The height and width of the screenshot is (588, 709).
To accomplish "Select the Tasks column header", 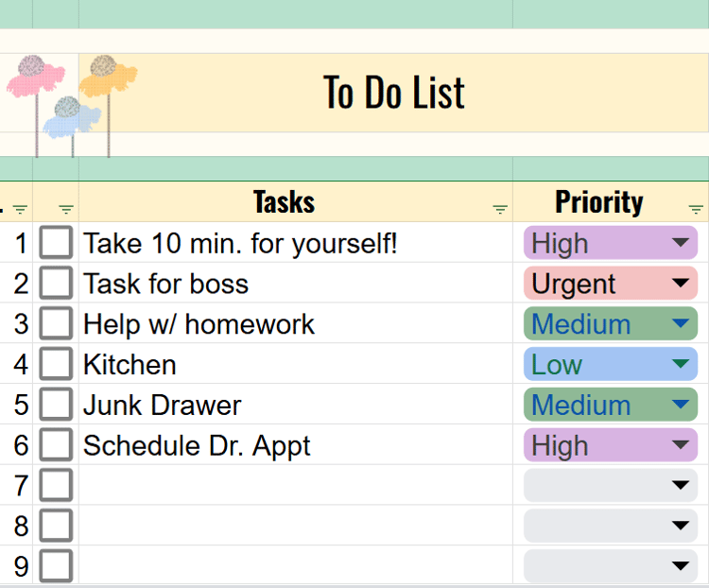I will tap(284, 202).
